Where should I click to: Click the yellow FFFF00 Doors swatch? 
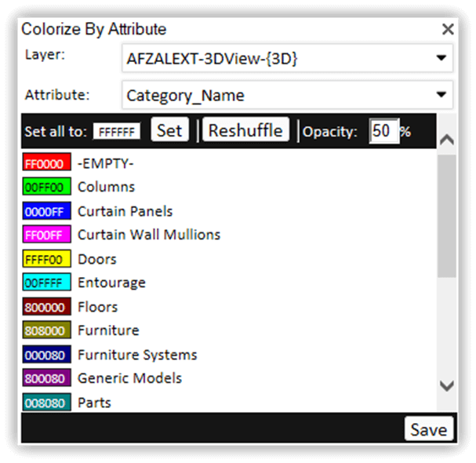47,259
